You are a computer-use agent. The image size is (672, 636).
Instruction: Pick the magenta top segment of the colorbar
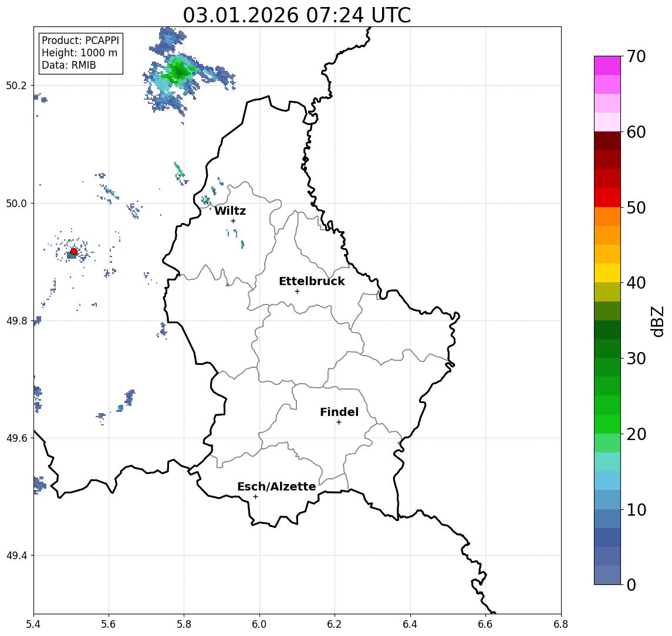pyautogui.click(x=607, y=66)
